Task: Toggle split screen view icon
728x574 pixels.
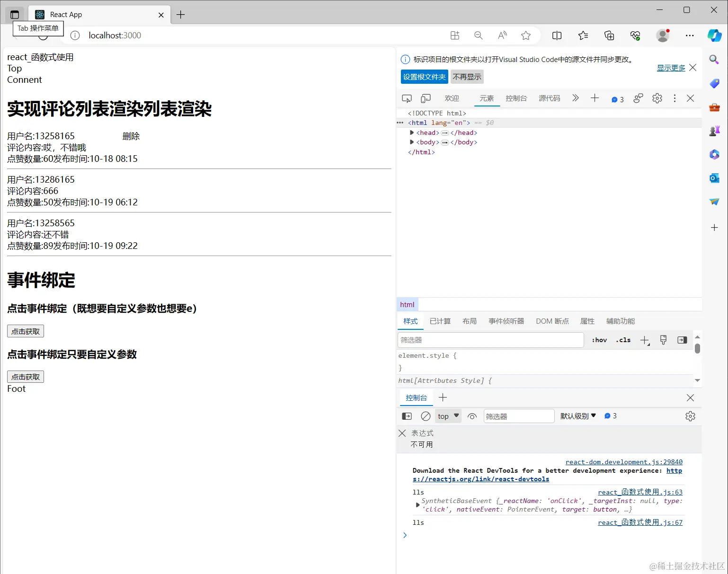Action: point(557,35)
